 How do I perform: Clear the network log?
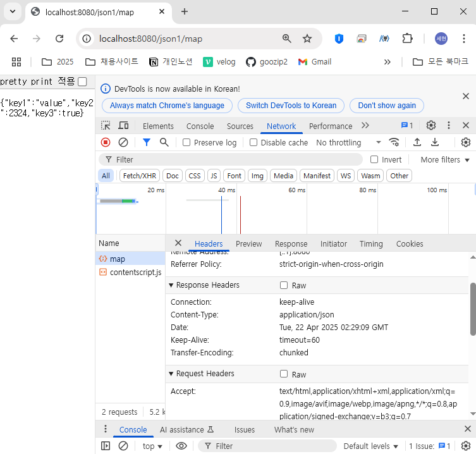click(x=123, y=142)
